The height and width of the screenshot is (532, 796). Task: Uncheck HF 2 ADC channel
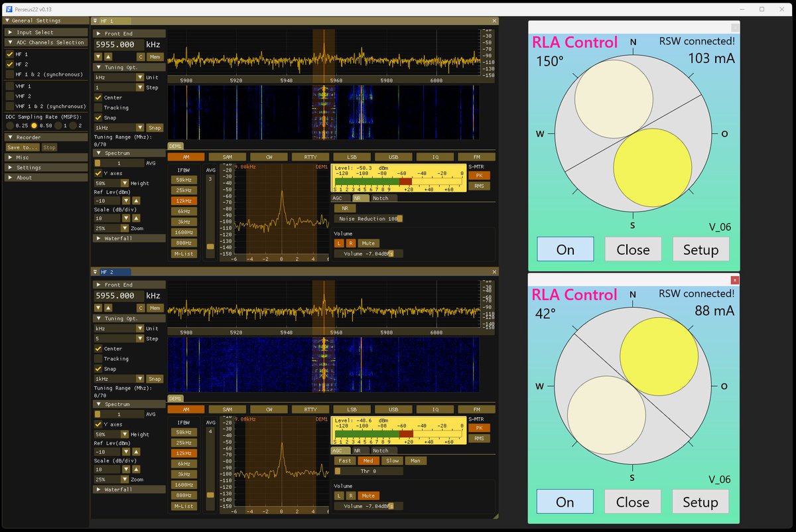[9, 64]
